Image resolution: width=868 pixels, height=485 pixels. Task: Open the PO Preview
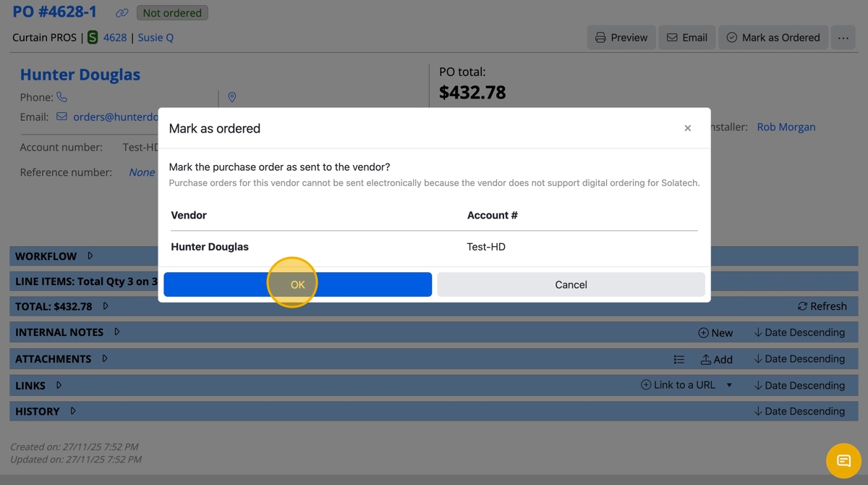(621, 38)
